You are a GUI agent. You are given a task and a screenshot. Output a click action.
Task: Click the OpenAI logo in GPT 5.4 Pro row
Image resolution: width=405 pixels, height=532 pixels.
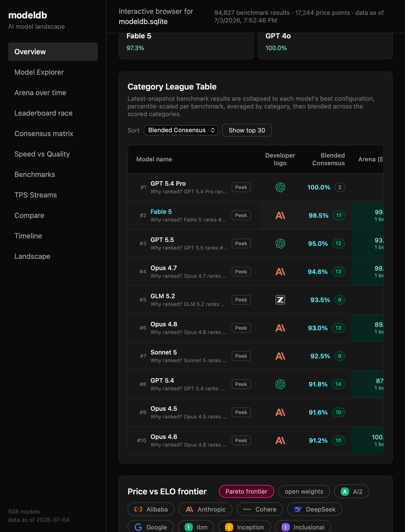tap(280, 187)
